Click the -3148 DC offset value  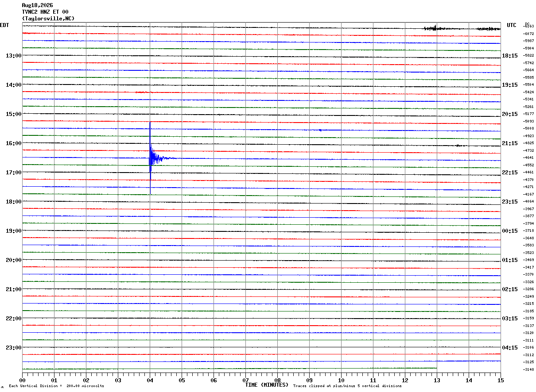click(x=529, y=369)
